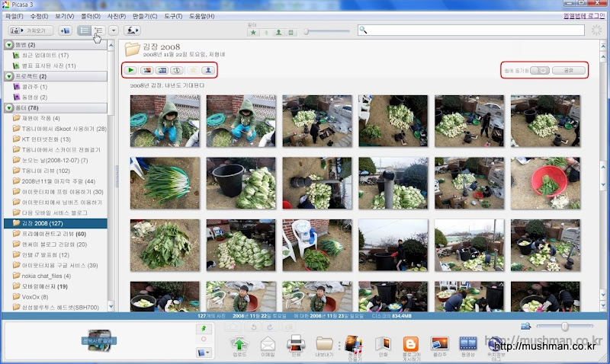This screenshot has width=610, height=364.
Task: Open the green onions in basin thumbnail
Action: click(x=165, y=183)
